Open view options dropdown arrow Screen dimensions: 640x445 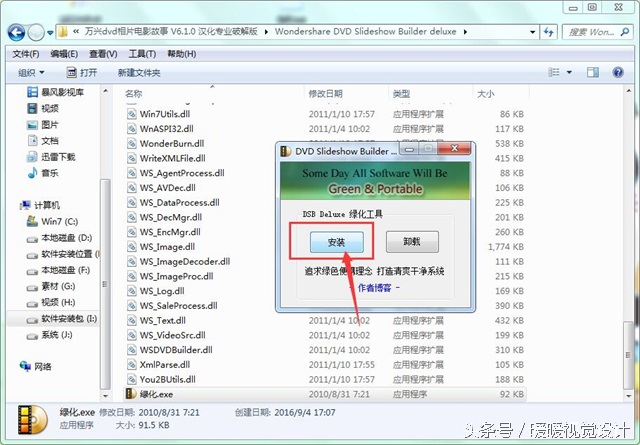pyautogui.click(x=569, y=73)
